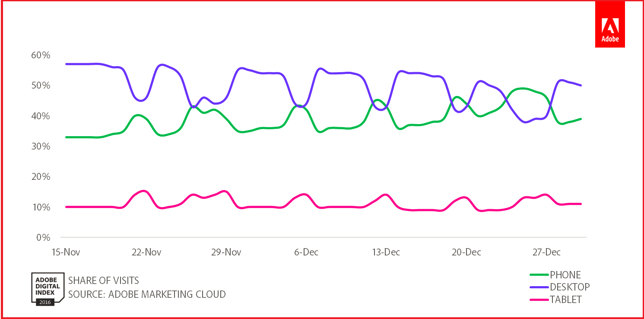Viewport: 644px width, 319px height.
Task: Click the pink TABLET legend swatch
Action: pos(539,299)
